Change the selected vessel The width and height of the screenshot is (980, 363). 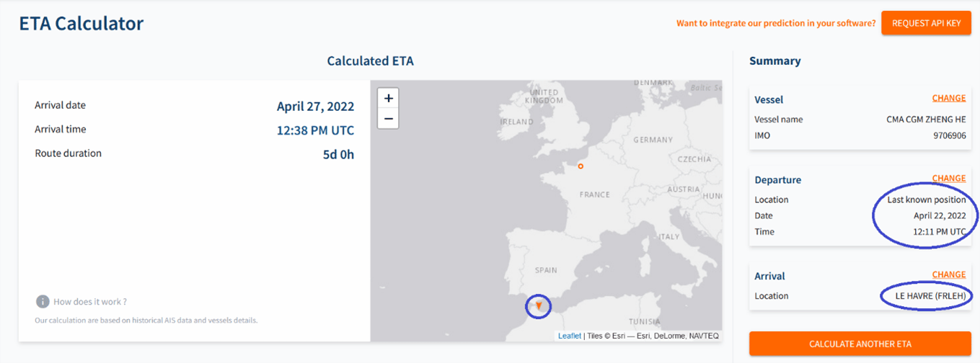point(949,98)
